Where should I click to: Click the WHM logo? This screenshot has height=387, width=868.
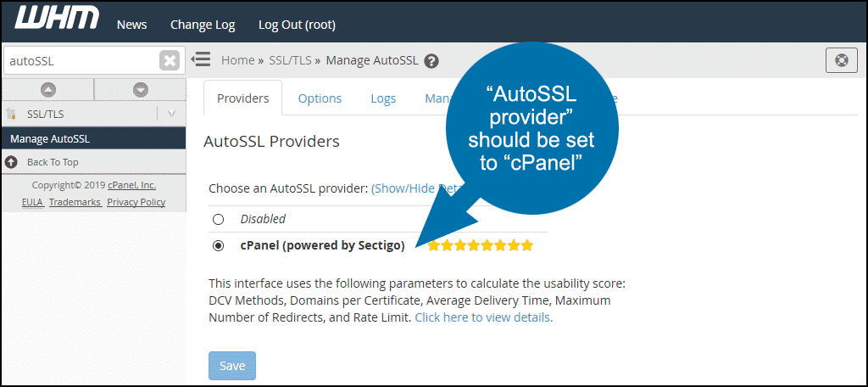[x=57, y=19]
